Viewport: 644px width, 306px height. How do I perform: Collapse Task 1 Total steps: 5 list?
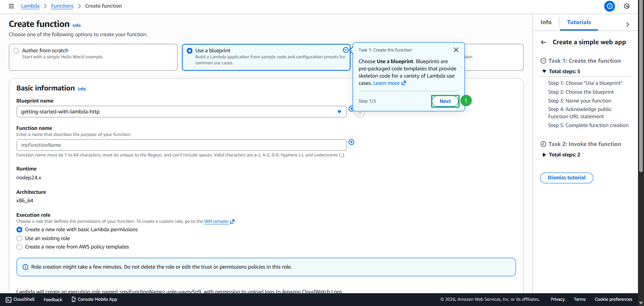(544, 72)
